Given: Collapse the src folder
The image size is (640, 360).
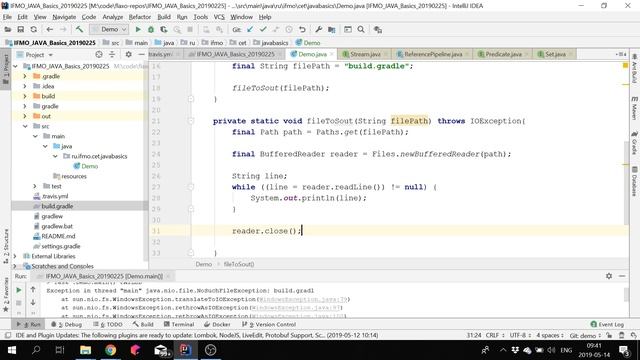Looking at the screenshot, I should point(25,126).
